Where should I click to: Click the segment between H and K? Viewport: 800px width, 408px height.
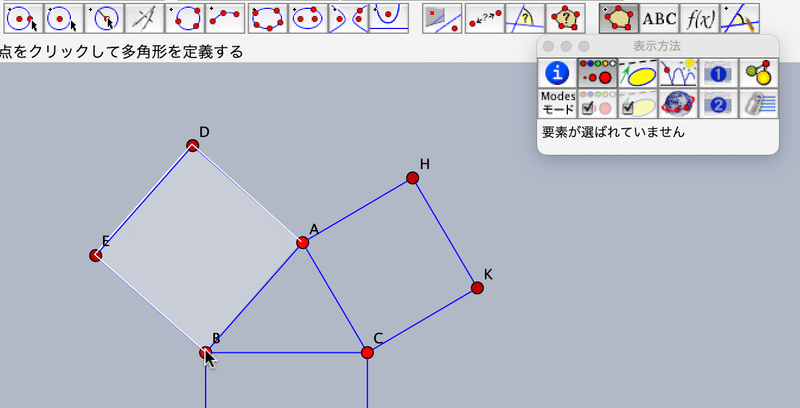click(x=445, y=233)
